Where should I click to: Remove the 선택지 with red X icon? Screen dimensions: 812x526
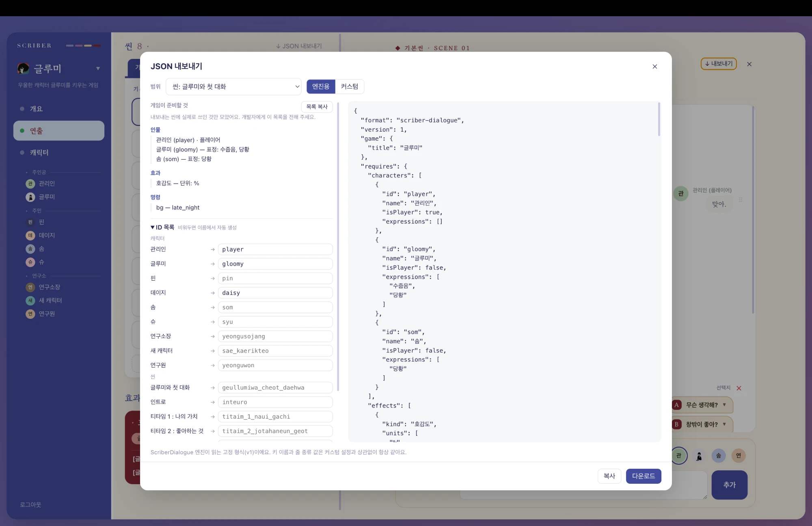click(x=739, y=388)
